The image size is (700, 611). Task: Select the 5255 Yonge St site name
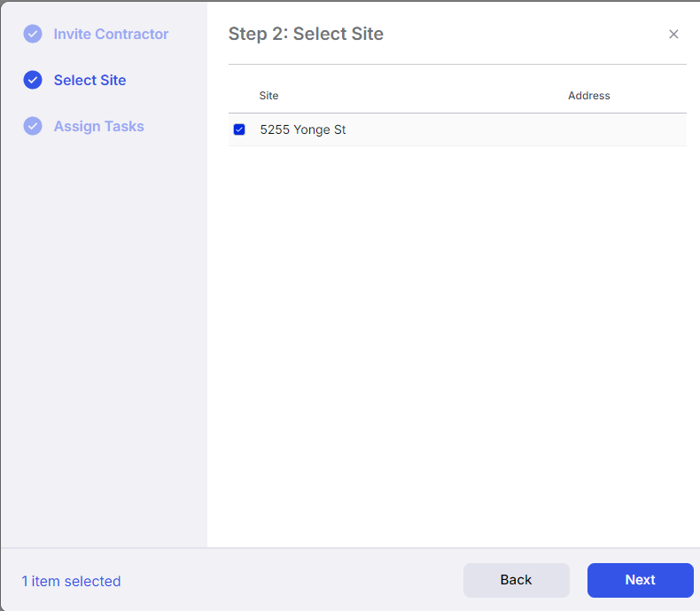[303, 129]
